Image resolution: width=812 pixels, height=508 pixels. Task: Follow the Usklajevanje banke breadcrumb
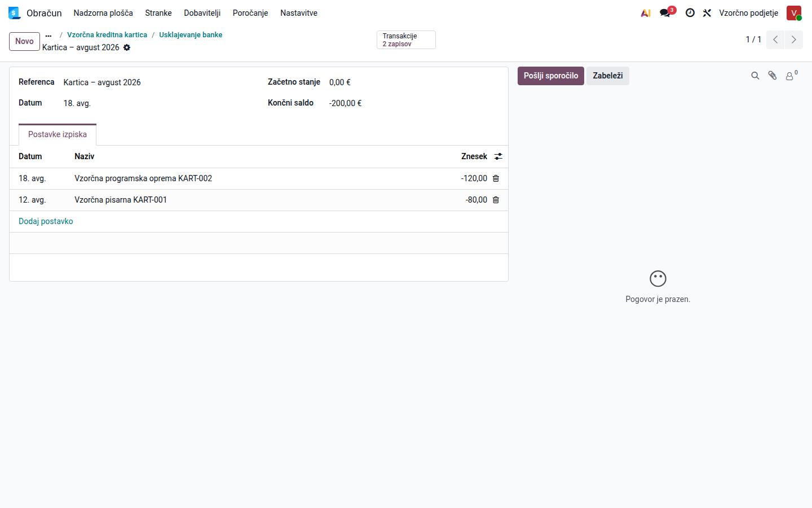(x=191, y=35)
